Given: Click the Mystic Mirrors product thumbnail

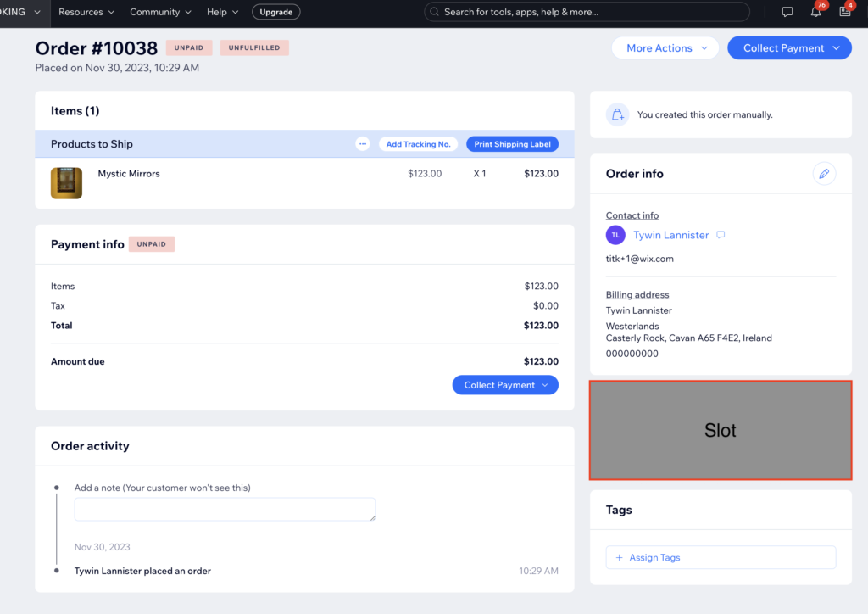Looking at the screenshot, I should [66, 183].
